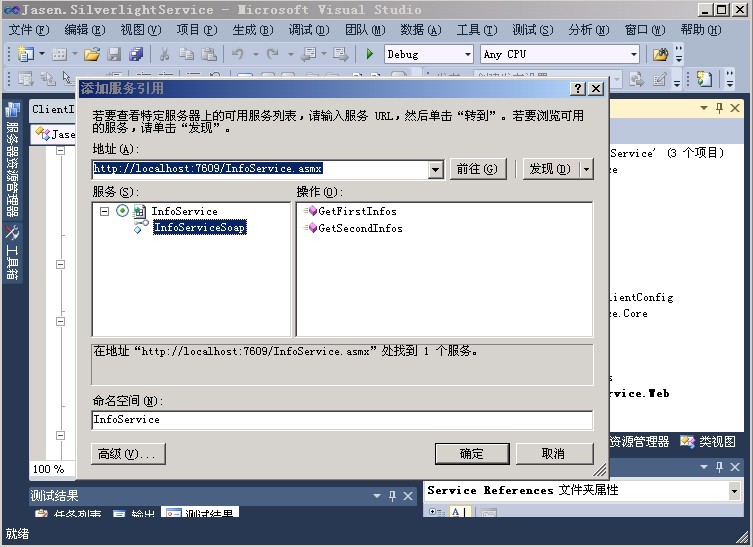Click the Redo arrow icon
753x547 pixels.
point(273,54)
